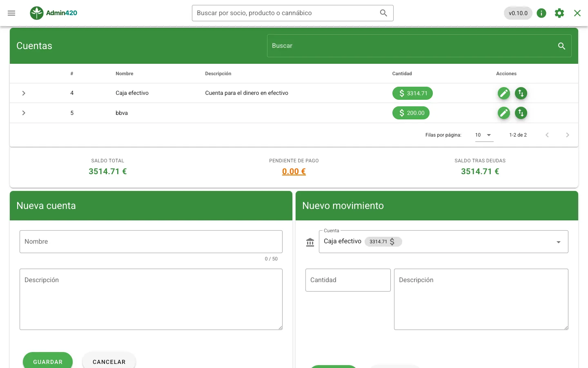Focus the Cantidad input field
Image resolution: width=588 pixels, height=368 pixels.
(348, 280)
